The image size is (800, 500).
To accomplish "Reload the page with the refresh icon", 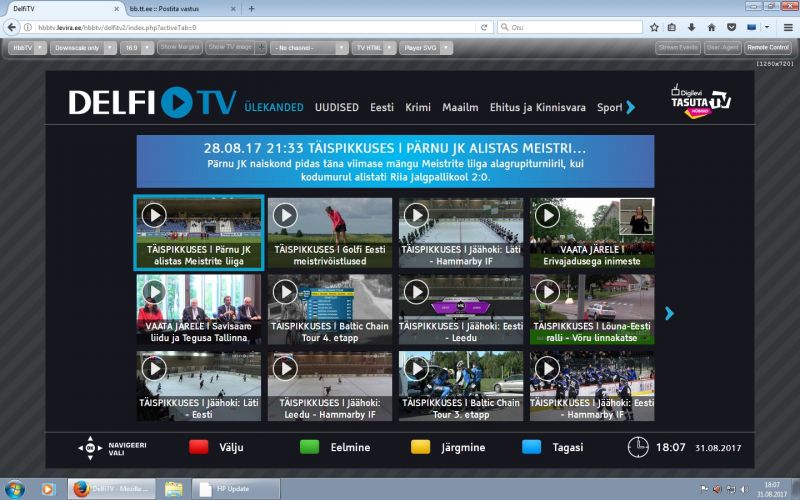I will pyautogui.click(x=484, y=28).
